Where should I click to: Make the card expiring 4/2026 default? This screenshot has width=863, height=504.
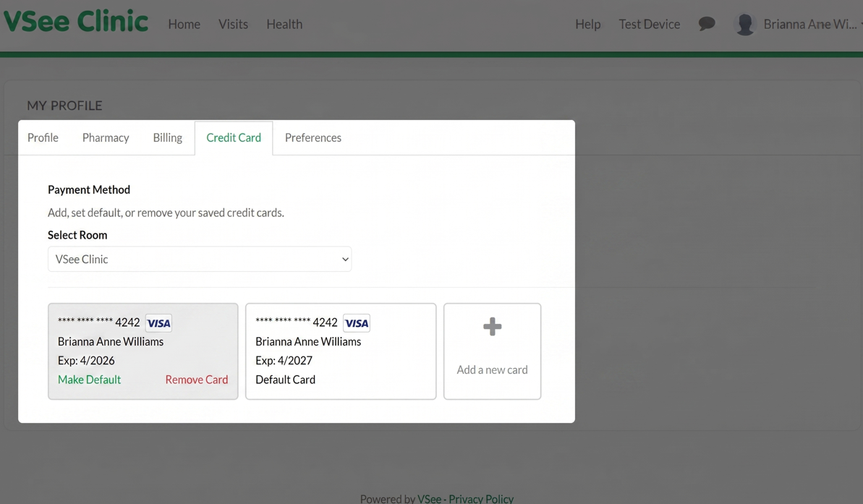pyautogui.click(x=89, y=379)
